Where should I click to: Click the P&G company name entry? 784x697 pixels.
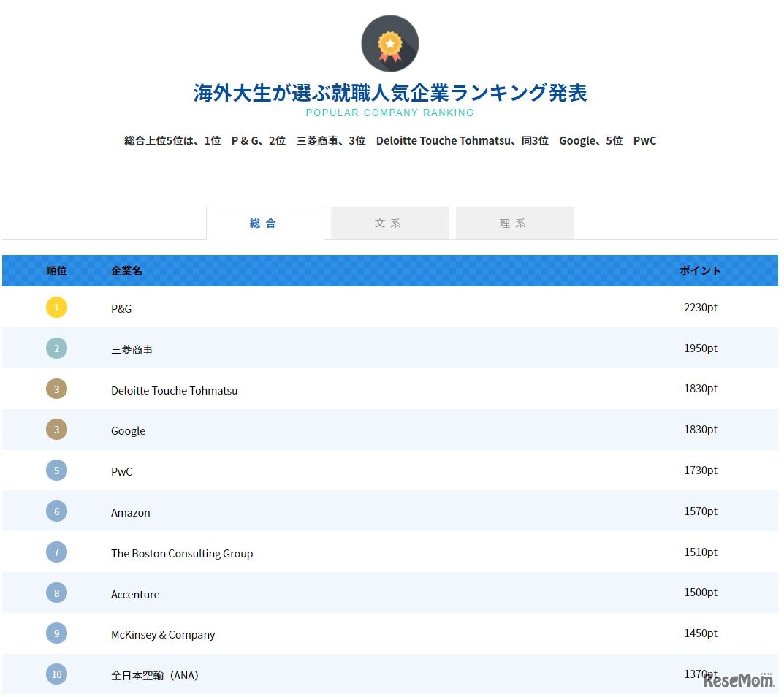(x=121, y=308)
